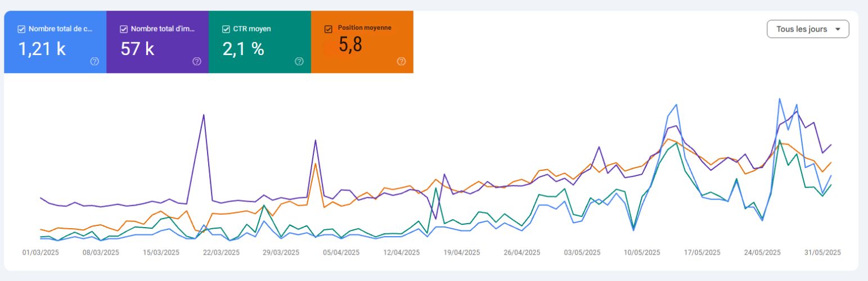Select the 57 k impressions value

(137, 49)
